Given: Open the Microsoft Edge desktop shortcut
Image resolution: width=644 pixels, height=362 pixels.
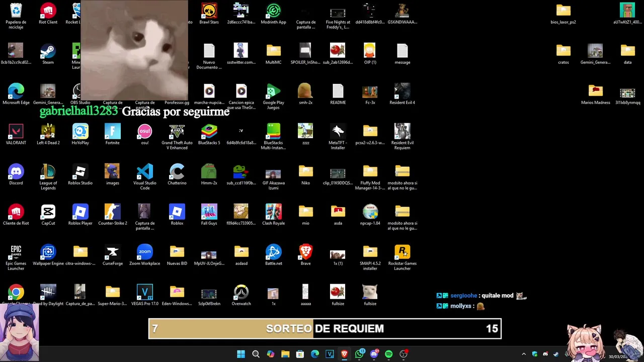Looking at the screenshot, I should coord(16,94).
